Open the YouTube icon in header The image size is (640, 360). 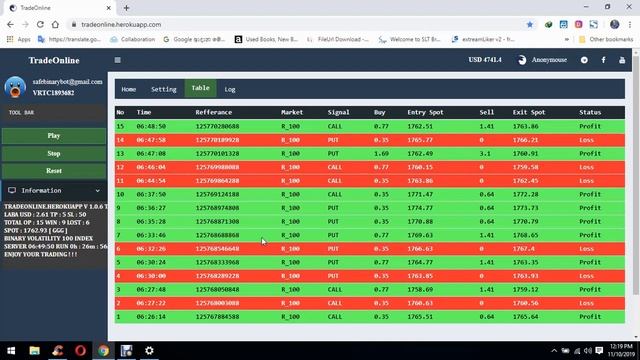click(x=622, y=60)
